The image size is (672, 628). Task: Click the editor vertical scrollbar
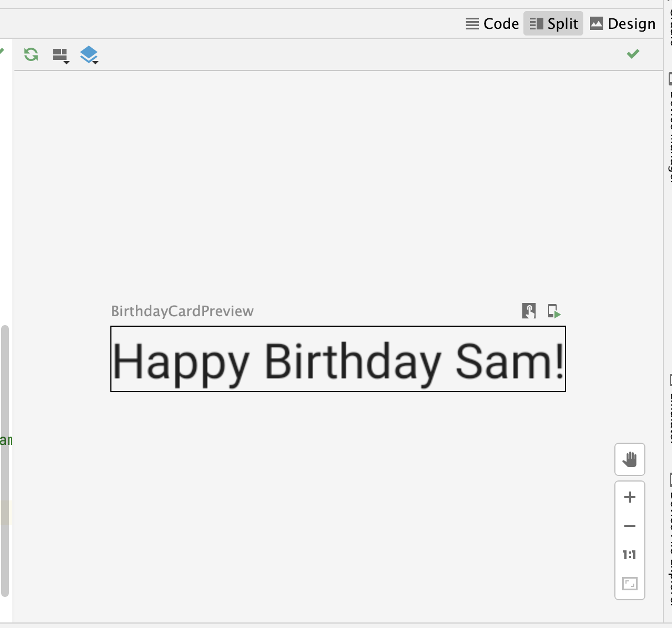(x=5, y=460)
